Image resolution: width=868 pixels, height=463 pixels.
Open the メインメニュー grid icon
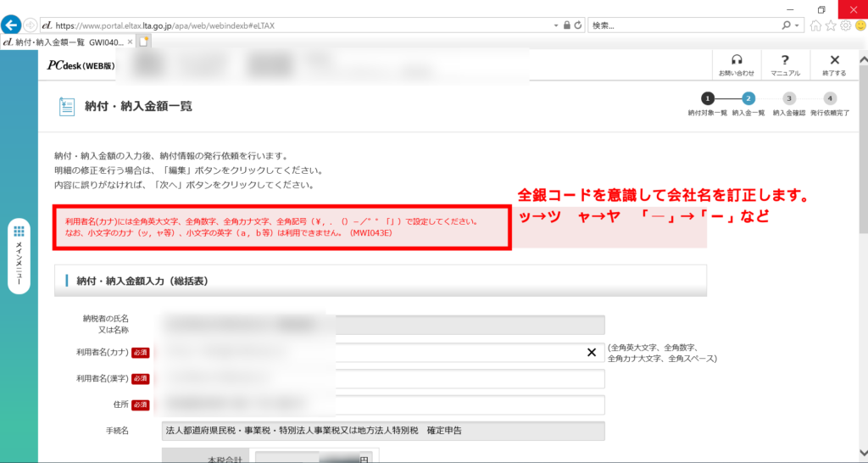[19, 231]
